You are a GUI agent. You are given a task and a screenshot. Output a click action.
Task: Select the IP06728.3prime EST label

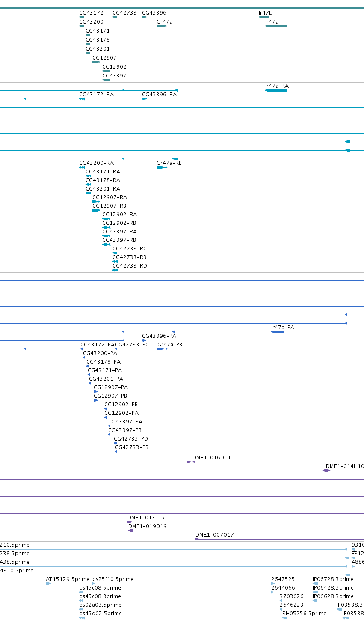pos(333,579)
